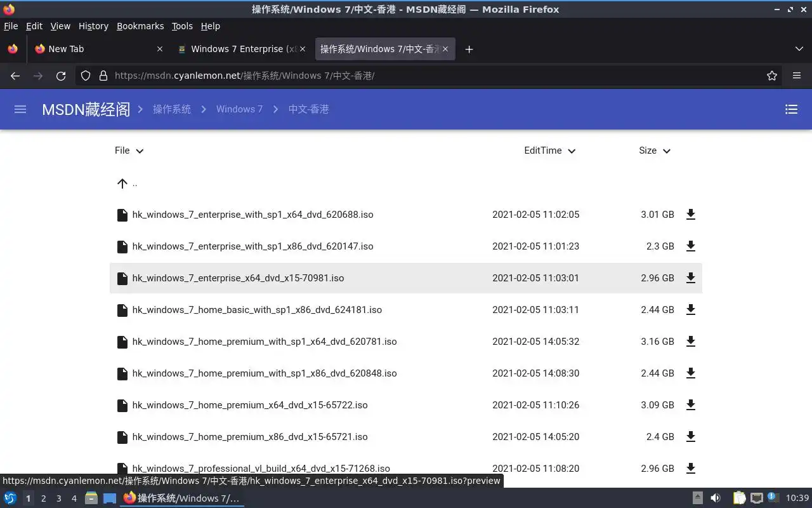
Task: Open hk_windows_7_home_basic_with_sp1_x86_dvd_624181.iso
Action: pyautogui.click(x=257, y=310)
